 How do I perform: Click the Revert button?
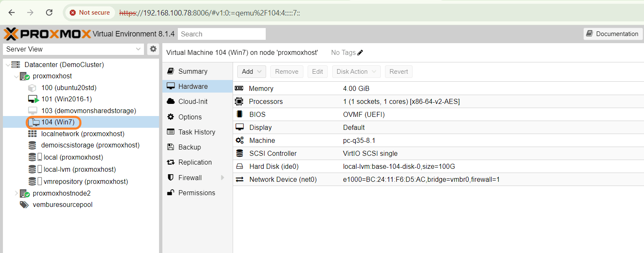click(x=398, y=72)
